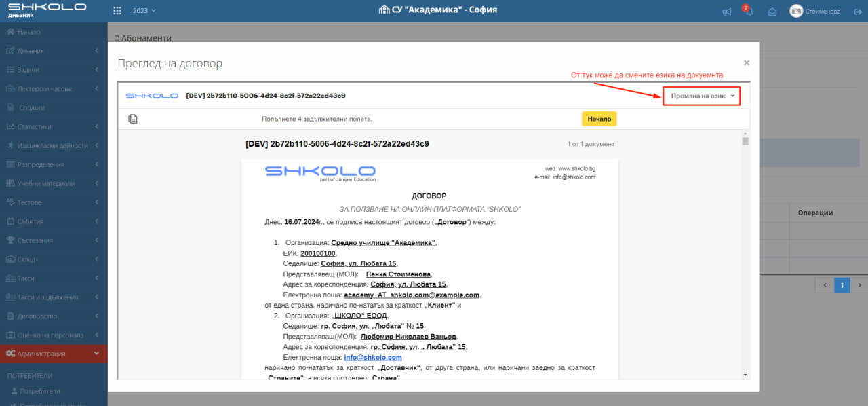The height and width of the screenshot is (406, 868).
Task: Collapse Администрация using its down chevron
Action: 97,354
